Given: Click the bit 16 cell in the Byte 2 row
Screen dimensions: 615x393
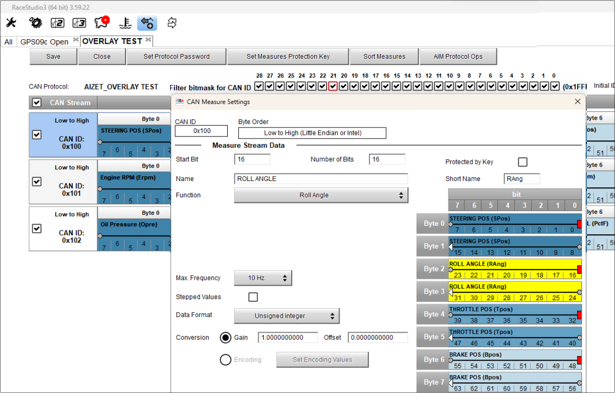Looking at the screenshot, I should [x=573, y=275].
